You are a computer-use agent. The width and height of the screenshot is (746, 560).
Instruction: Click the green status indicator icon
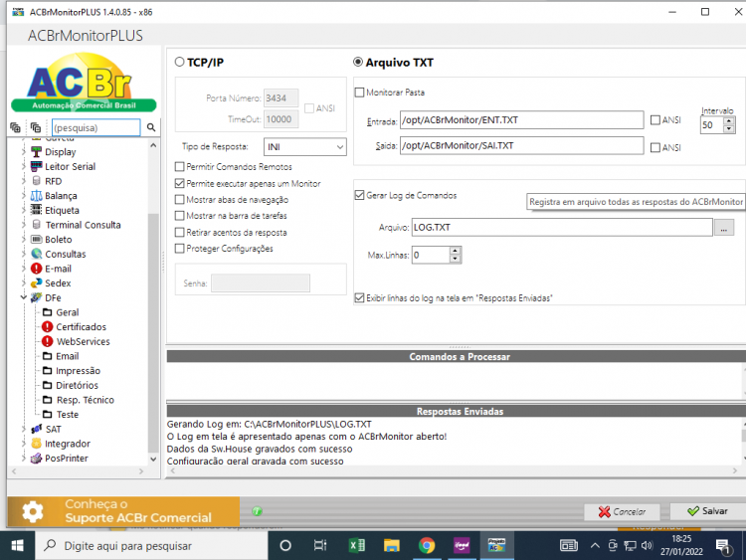pos(257,511)
